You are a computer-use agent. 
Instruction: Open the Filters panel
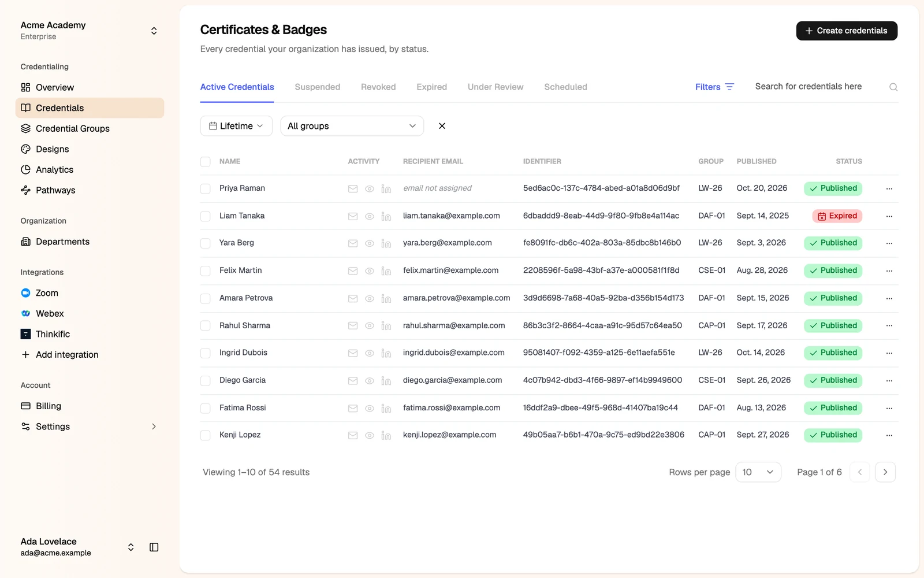714,87
